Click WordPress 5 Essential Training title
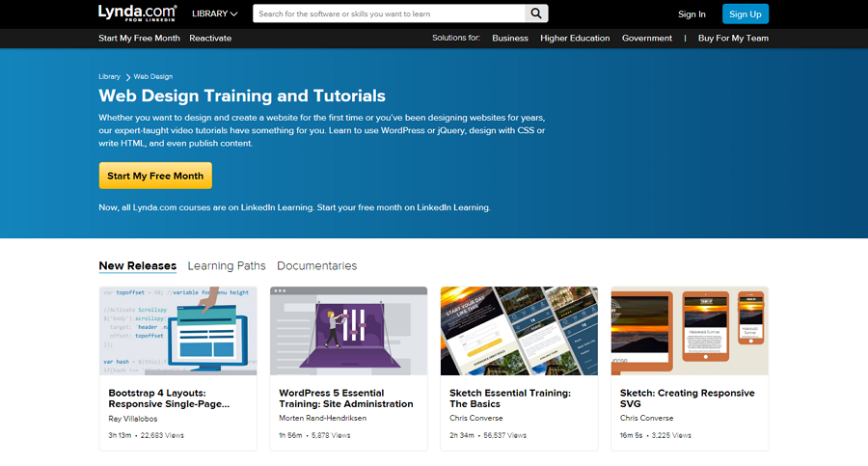 pyautogui.click(x=346, y=398)
